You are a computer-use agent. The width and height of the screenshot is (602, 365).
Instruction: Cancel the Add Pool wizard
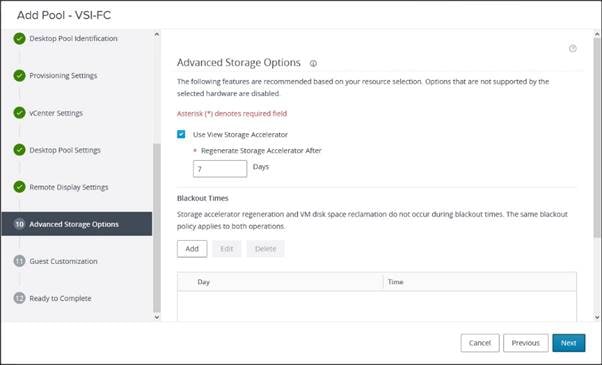[x=480, y=343]
